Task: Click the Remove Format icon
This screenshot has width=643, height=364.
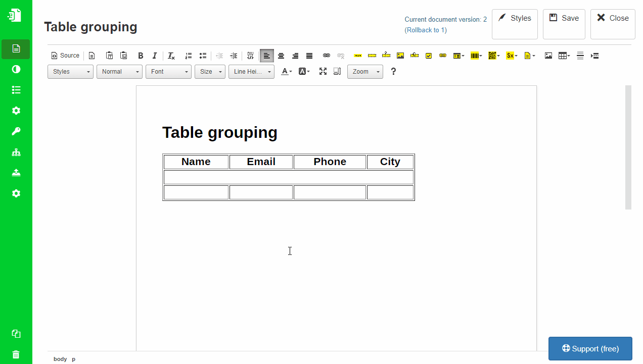Action: [x=171, y=56]
